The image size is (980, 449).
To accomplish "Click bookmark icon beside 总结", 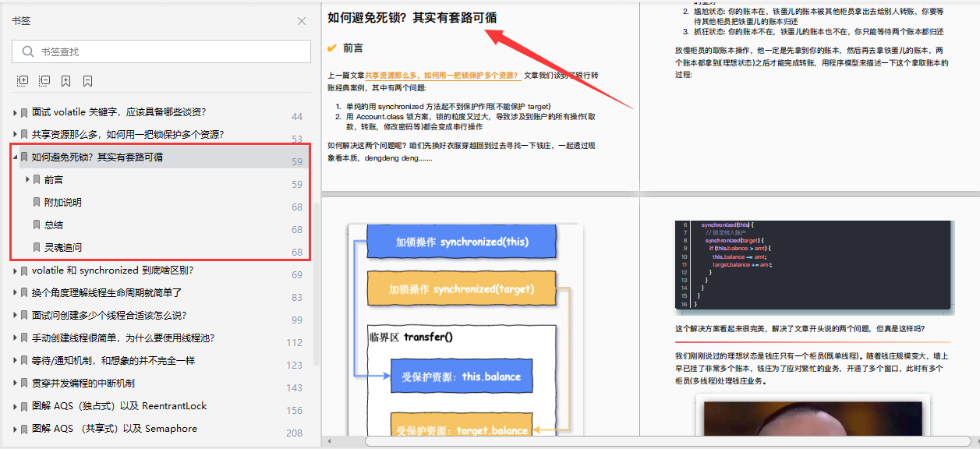I will click(37, 224).
